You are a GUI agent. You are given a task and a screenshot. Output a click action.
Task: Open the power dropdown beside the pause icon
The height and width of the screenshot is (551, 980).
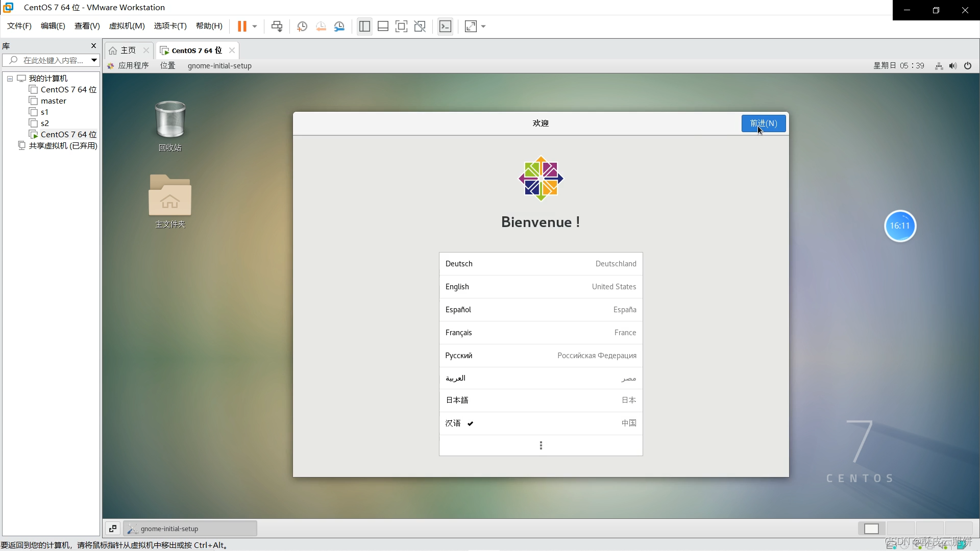tap(255, 27)
